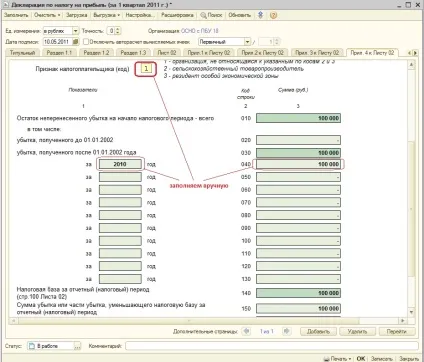Open the Прил. 2 к Листу 02 tab

[x=263, y=53]
